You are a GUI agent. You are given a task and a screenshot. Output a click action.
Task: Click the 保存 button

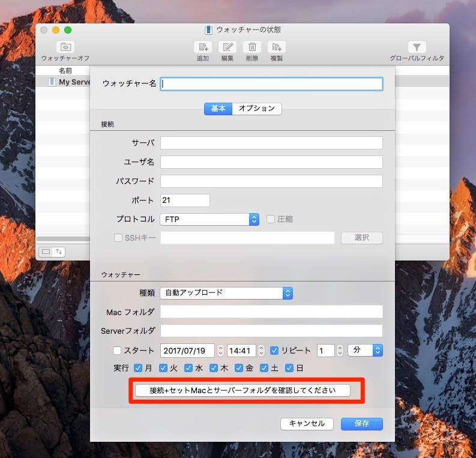361,424
